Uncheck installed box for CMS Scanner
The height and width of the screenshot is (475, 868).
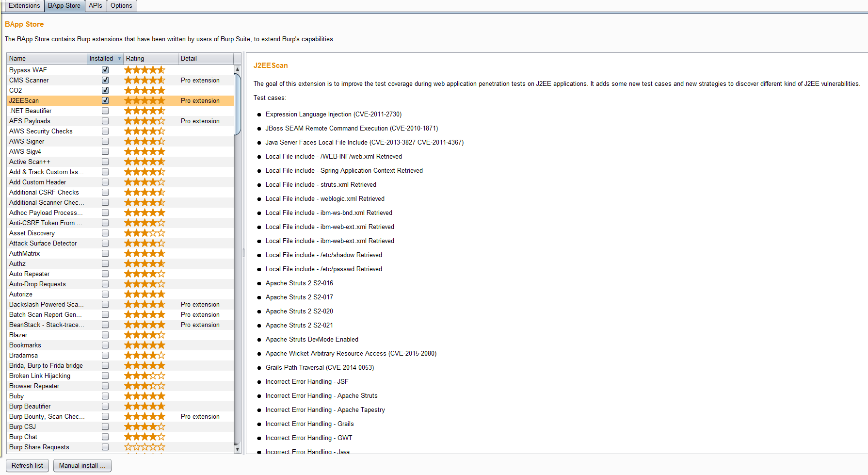[x=105, y=80]
